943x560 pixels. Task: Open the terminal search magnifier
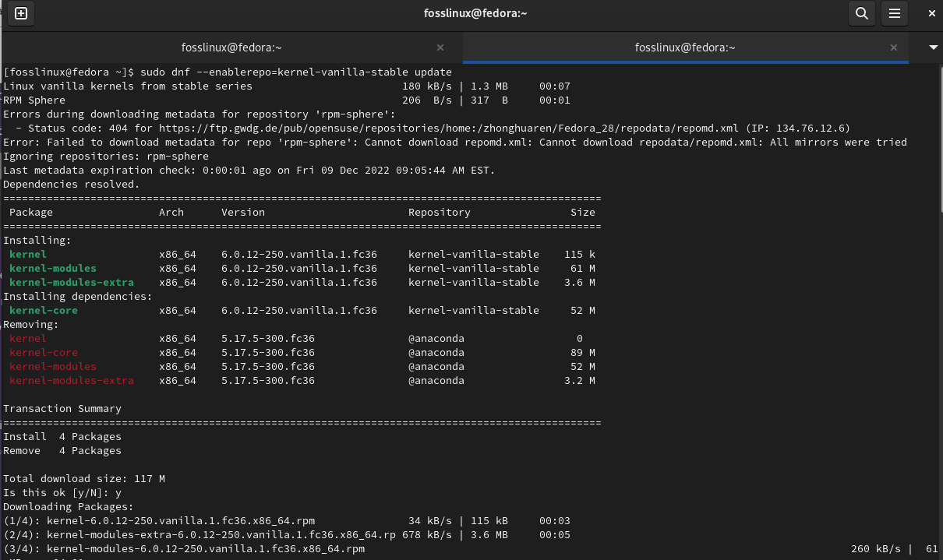[861, 13]
